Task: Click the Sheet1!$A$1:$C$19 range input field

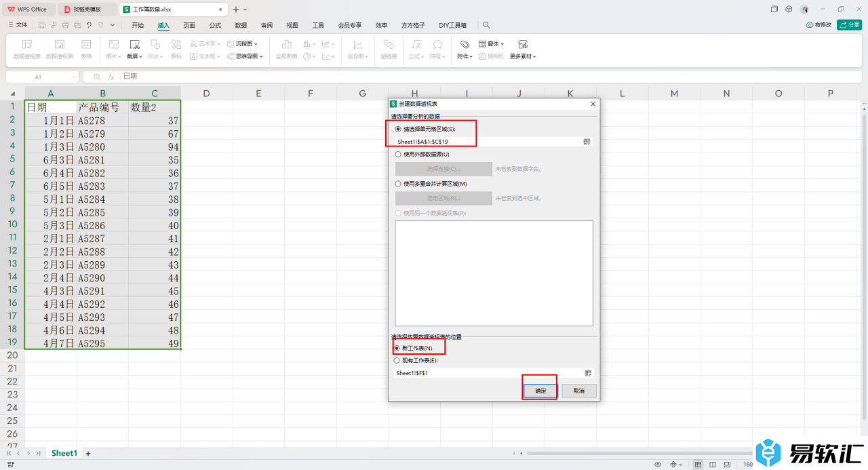Action: point(488,142)
